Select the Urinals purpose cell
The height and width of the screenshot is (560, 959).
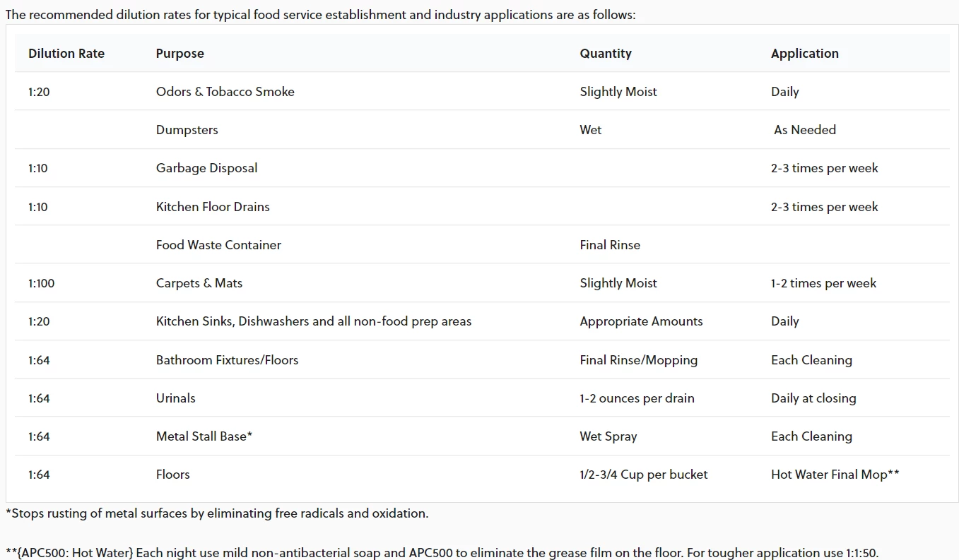coord(176,398)
